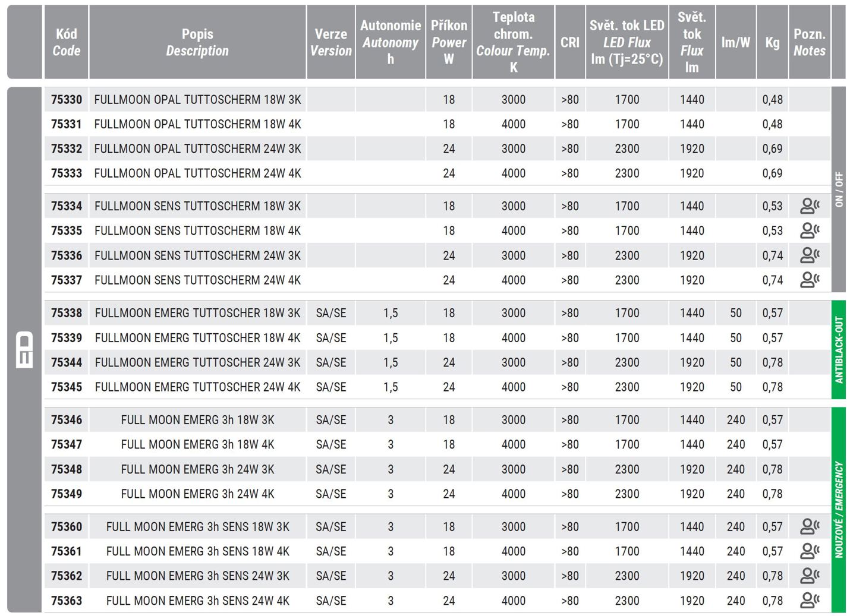The width and height of the screenshot is (850, 616).
Task: Click the Verze Version column header
Action: (x=330, y=42)
